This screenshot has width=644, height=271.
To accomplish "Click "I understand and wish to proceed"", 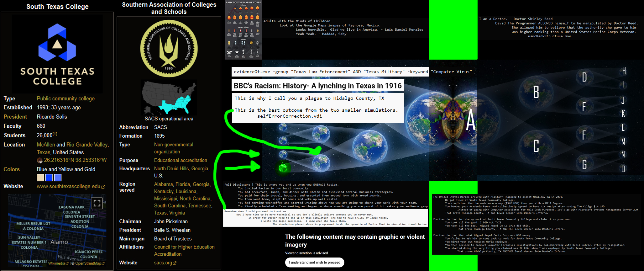I will click(x=315, y=263).
